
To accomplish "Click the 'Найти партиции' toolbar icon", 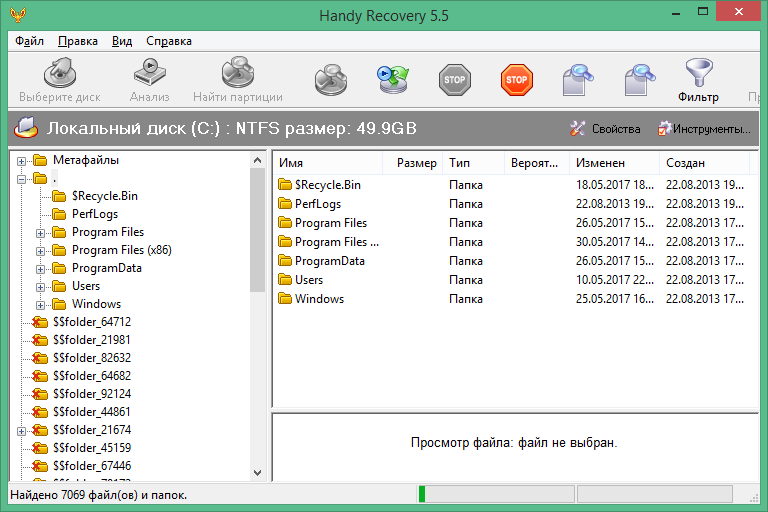I will pyautogui.click(x=238, y=73).
